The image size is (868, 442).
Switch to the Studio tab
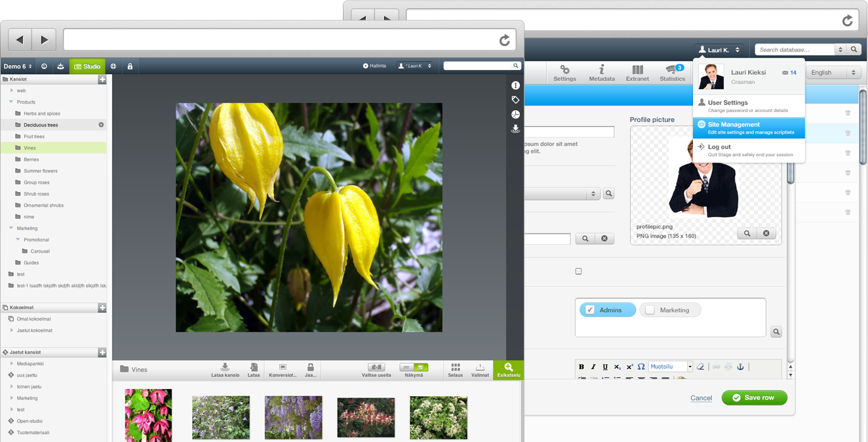(87, 66)
